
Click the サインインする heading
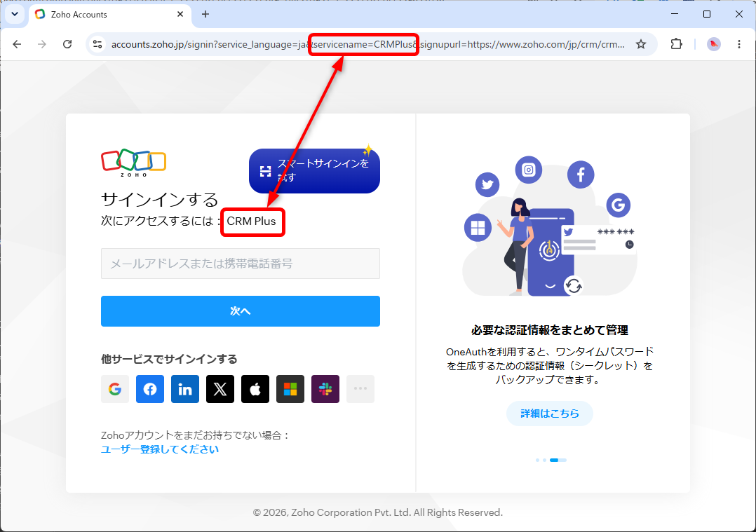(160, 199)
